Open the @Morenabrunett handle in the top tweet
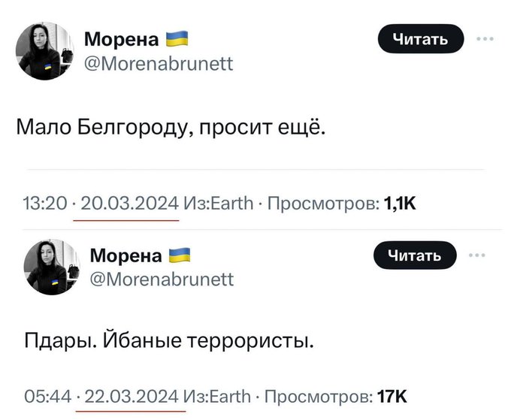The height and width of the screenshot is (420, 511). (x=158, y=63)
